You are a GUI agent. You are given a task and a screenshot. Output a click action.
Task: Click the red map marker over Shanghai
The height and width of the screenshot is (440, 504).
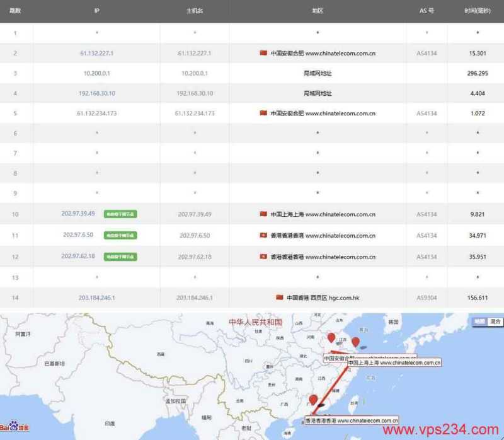coord(357,342)
